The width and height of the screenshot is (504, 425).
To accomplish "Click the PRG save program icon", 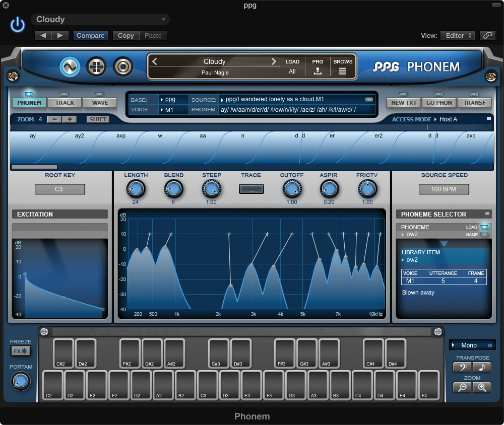I will point(318,71).
